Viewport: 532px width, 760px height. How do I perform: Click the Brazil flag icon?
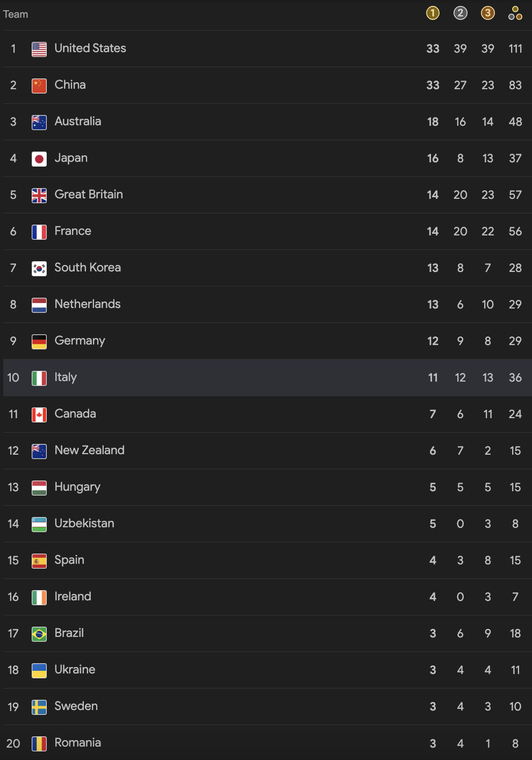(39, 634)
